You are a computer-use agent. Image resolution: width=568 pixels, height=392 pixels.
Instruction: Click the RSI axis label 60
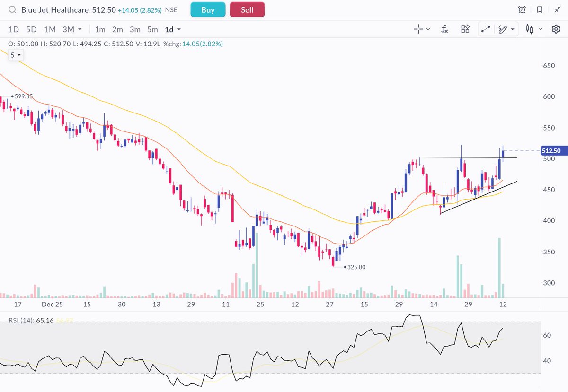546,335
